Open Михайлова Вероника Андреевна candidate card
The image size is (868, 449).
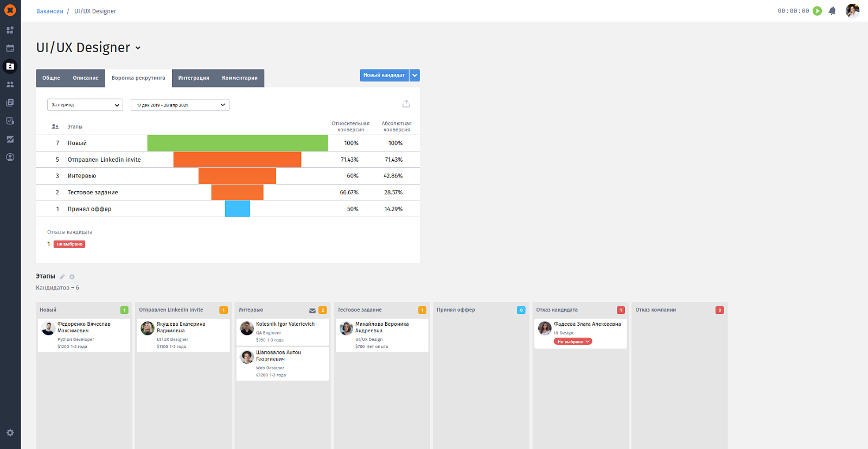(x=382, y=335)
